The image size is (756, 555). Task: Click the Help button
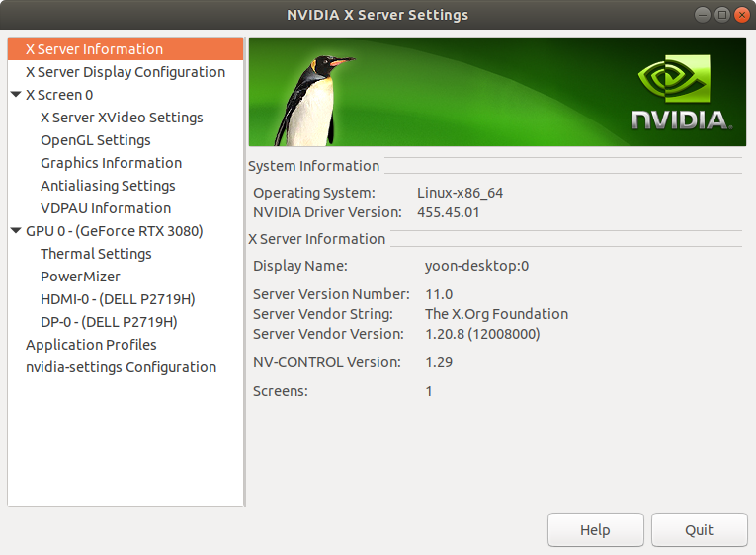coord(596,530)
